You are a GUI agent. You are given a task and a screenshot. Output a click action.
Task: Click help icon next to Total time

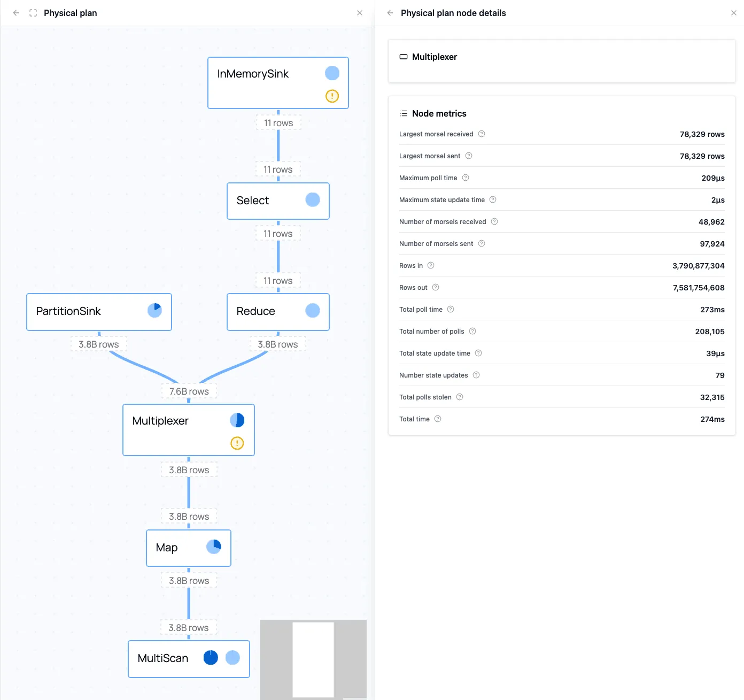click(438, 419)
